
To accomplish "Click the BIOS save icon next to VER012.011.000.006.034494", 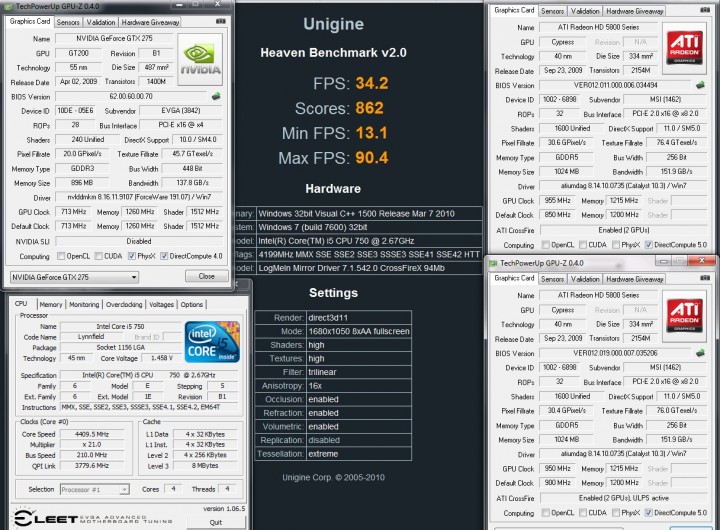I will pyautogui.click(x=700, y=85).
